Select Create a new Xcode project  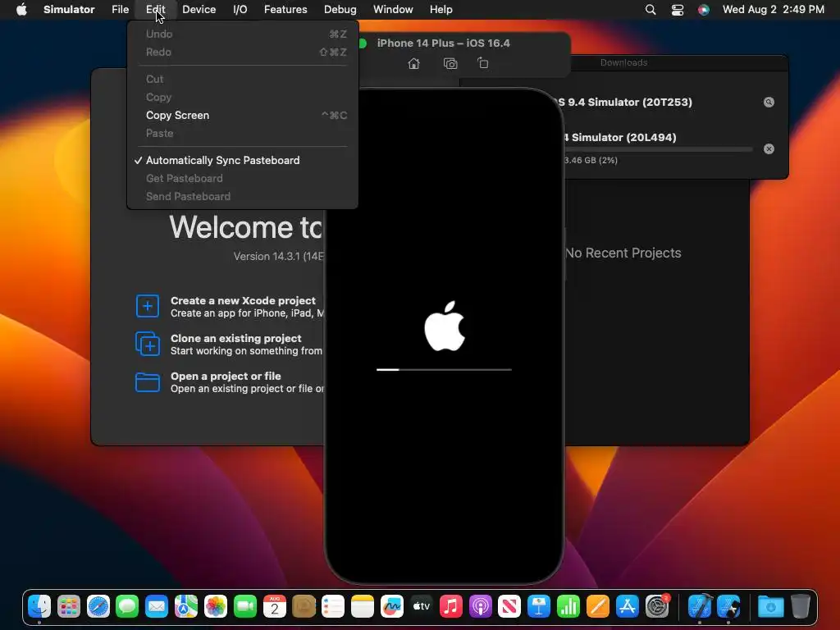pyautogui.click(x=243, y=300)
